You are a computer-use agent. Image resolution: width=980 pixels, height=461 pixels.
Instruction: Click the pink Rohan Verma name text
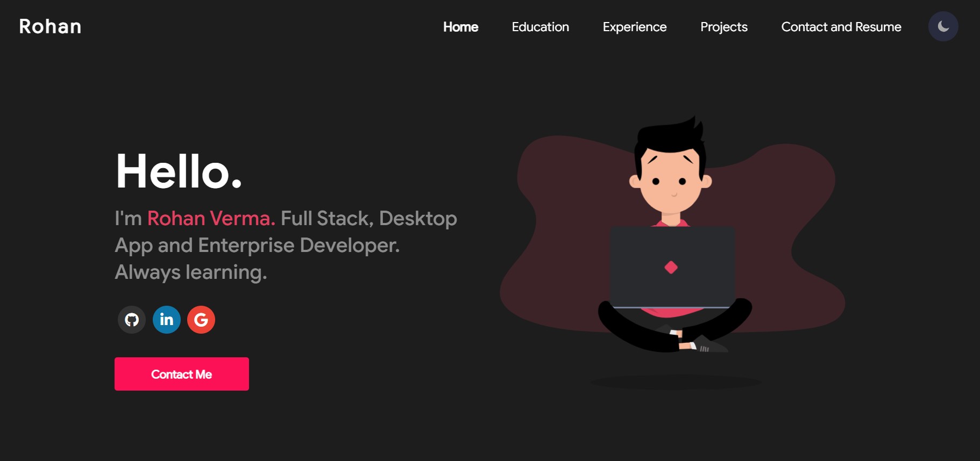211,219
